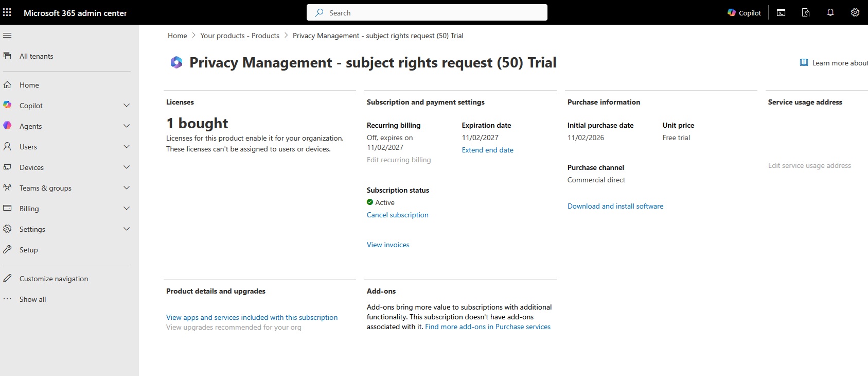Click the Billing card icon
This screenshot has height=376, width=868.
[7, 208]
